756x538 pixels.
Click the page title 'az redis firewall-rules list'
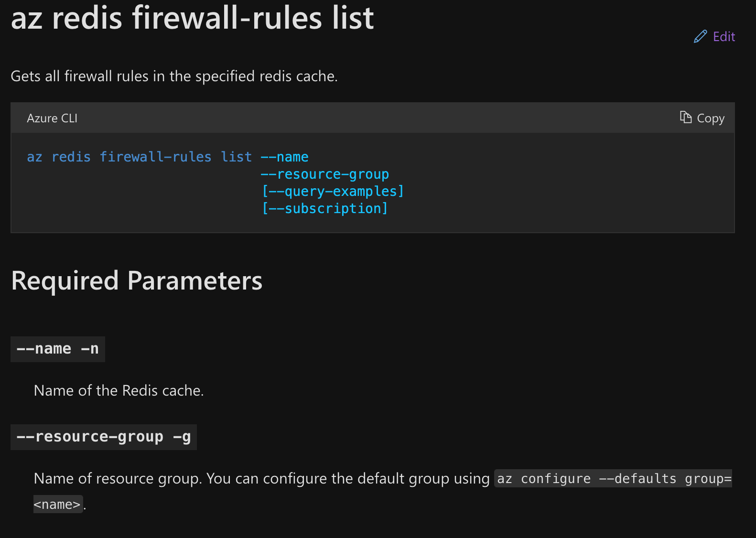[x=192, y=18]
